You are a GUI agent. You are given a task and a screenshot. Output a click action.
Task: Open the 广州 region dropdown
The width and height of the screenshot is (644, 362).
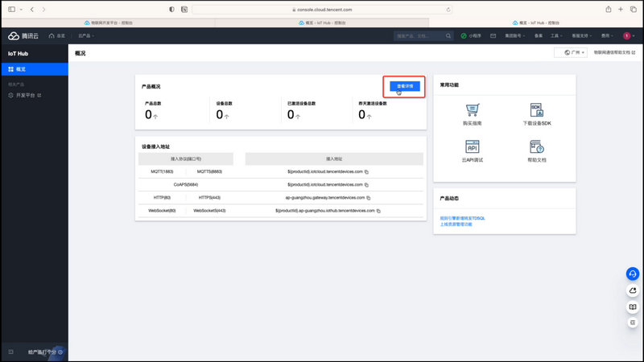570,52
